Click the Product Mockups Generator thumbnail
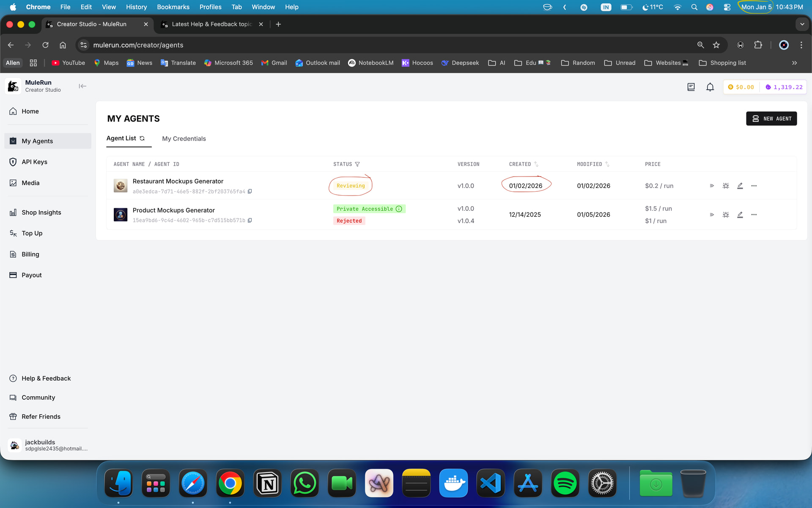812x508 pixels. click(x=121, y=215)
